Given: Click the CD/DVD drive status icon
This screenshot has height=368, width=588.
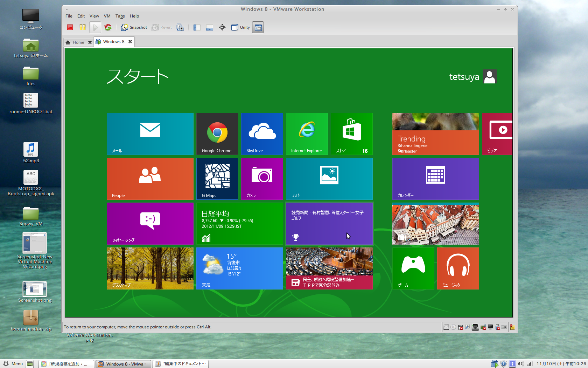Looking at the screenshot, I should click(453, 327).
